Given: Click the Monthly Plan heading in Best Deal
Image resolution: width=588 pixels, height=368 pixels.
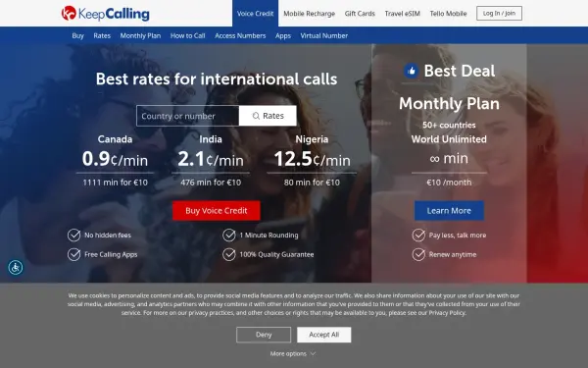Looking at the screenshot, I should pyautogui.click(x=449, y=104).
